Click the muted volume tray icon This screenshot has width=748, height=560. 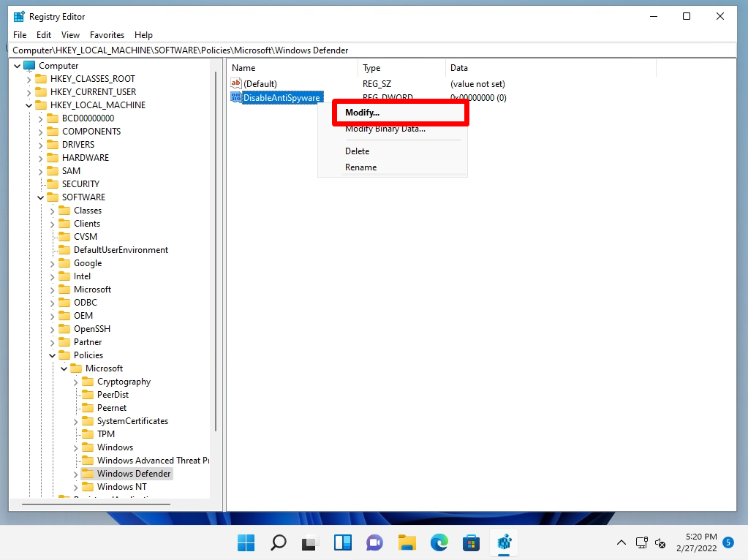(660, 543)
